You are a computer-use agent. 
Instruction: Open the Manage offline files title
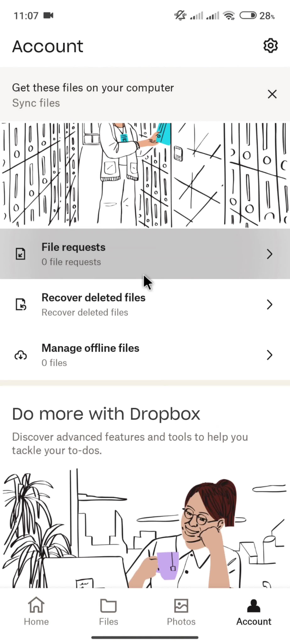tap(90, 348)
